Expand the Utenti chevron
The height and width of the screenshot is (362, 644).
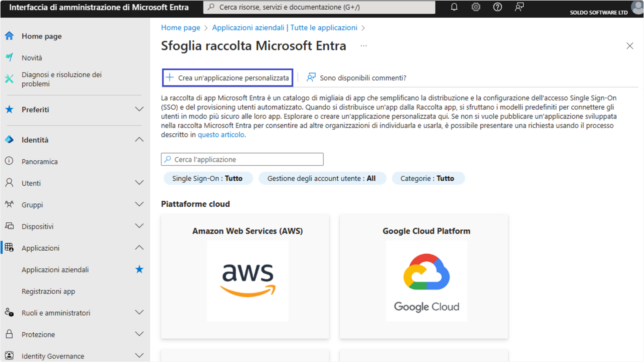[139, 183]
